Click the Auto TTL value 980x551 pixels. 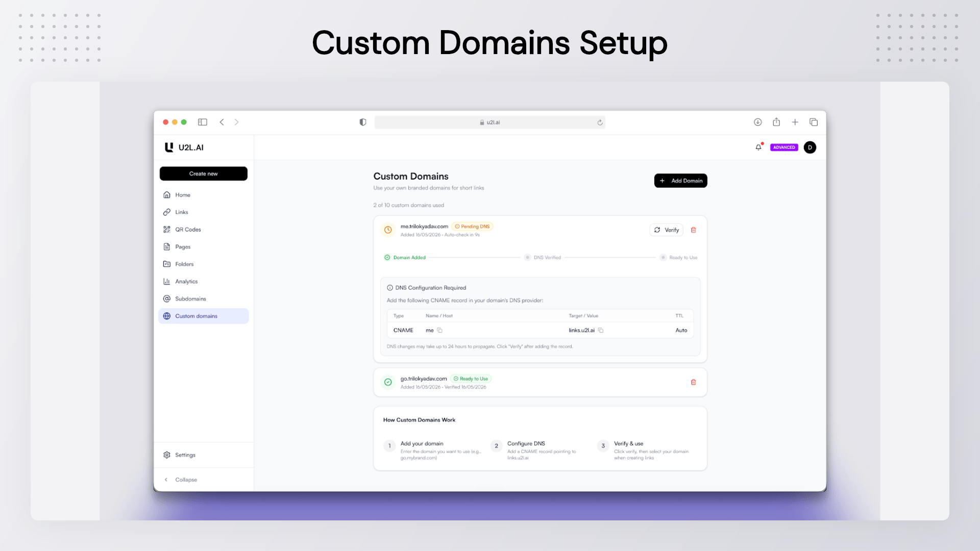click(x=681, y=331)
